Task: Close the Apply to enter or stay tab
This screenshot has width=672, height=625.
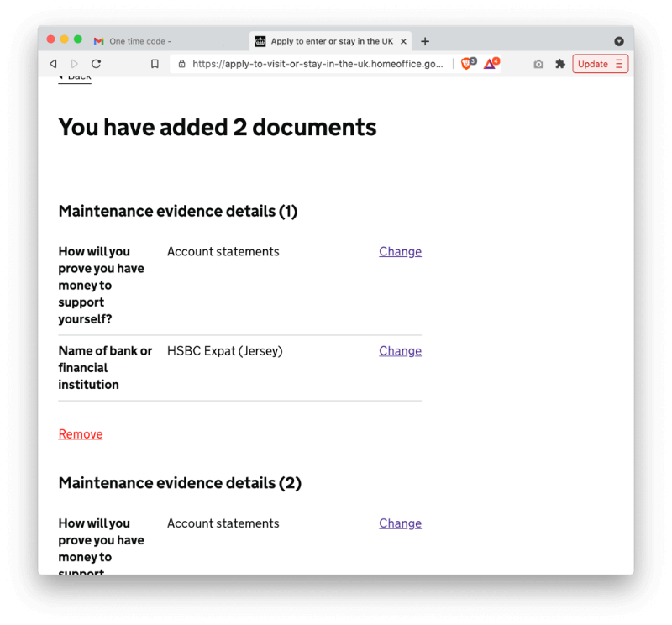Action: pyautogui.click(x=403, y=41)
